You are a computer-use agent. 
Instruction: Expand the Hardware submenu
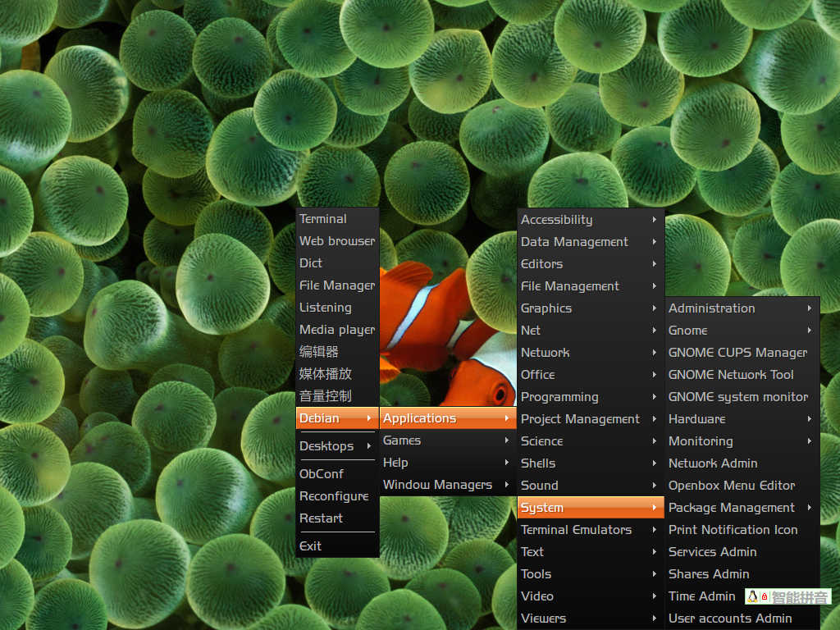(742, 419)
